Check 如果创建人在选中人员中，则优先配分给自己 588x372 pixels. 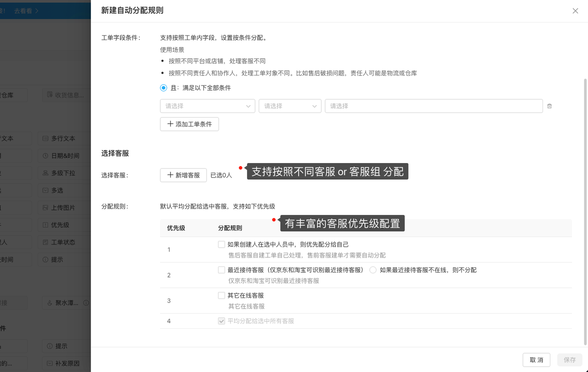222,244
